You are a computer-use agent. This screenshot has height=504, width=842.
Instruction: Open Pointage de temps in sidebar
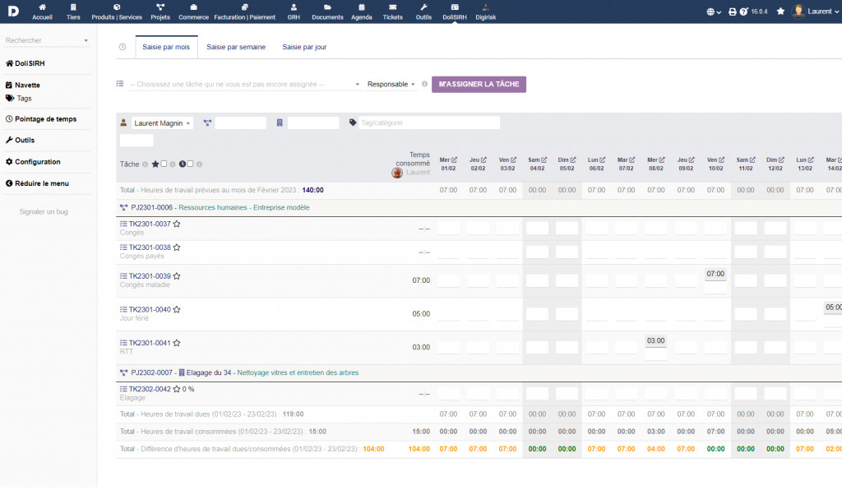point(45,118)
